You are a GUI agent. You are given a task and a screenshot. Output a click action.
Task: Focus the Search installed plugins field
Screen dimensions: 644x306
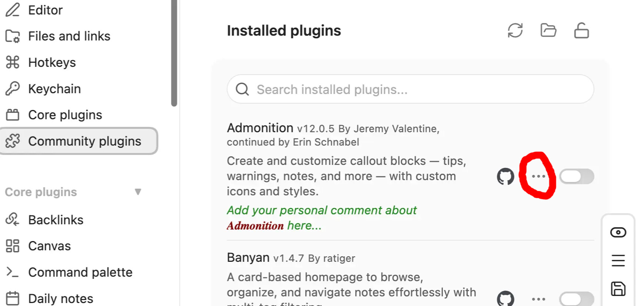click(x=410, y=89)
